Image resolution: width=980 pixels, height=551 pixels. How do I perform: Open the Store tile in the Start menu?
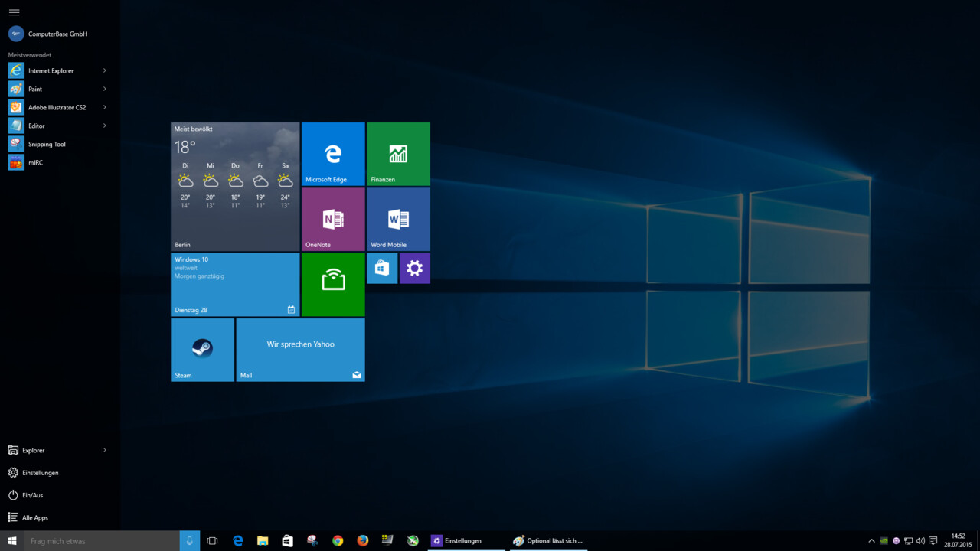(381, 268)
